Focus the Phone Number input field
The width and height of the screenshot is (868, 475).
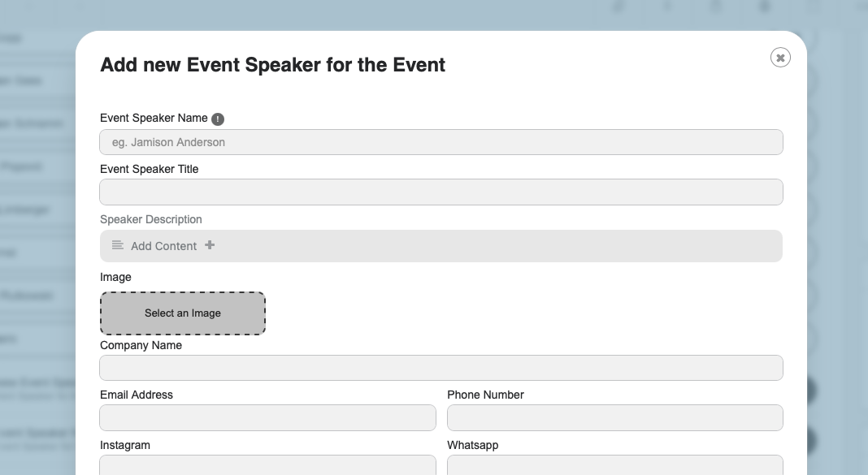[615, 417]
